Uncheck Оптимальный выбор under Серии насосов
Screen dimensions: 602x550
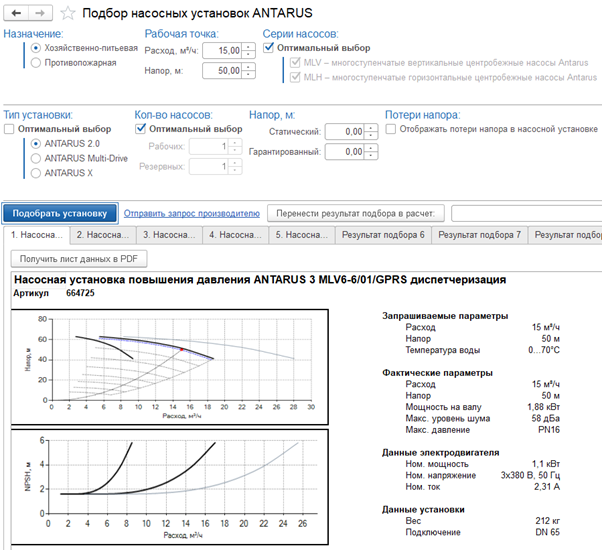click(268, 48)
